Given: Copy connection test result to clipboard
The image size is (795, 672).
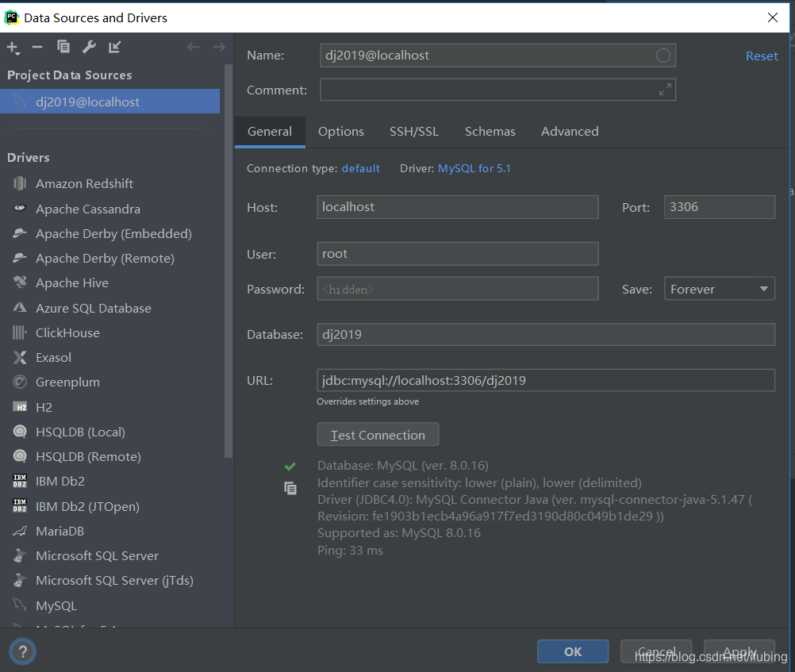Looking at the screenshot, I should [290, 489].
